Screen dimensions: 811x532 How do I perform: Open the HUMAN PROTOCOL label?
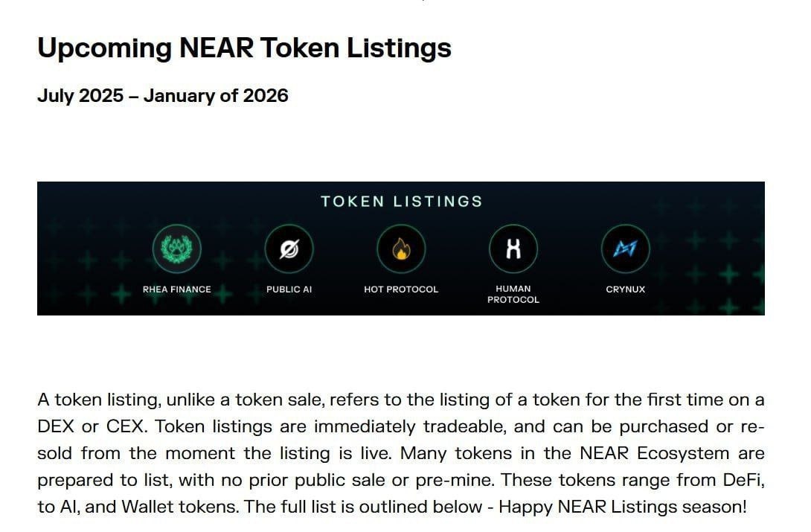click(x=513, y=294)
